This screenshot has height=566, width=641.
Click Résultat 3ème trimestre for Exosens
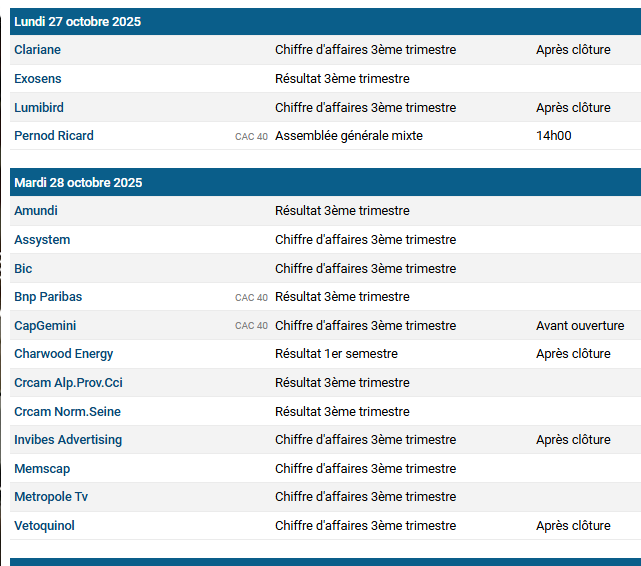342,78
